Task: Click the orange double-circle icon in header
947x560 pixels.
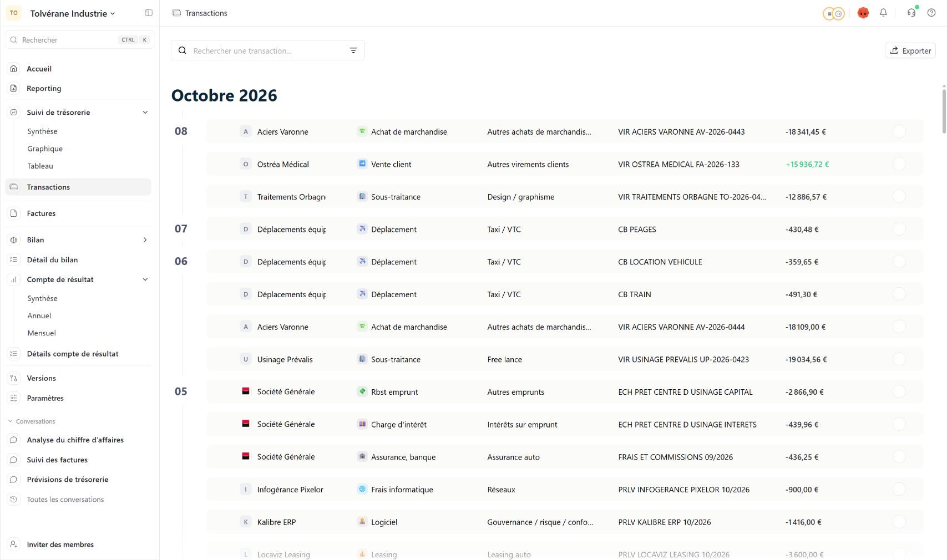Action: 833,13
